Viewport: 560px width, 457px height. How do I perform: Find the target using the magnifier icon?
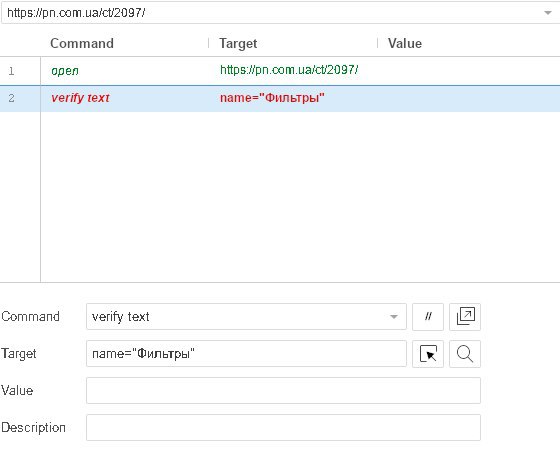coord(465,354)
